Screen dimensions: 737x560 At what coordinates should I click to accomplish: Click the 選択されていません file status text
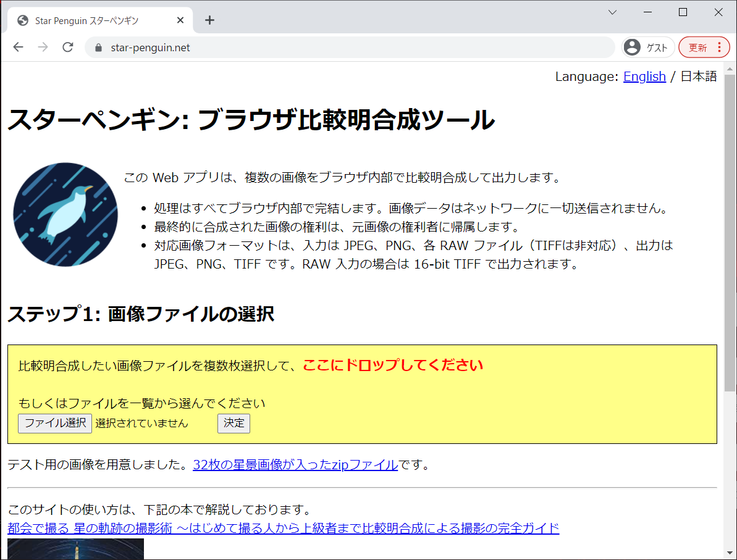(141, 424)
